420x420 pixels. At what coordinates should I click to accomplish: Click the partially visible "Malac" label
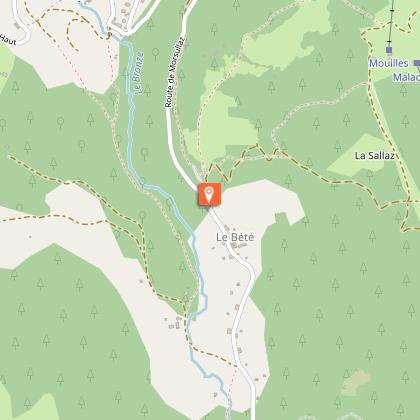pos(406,77)
